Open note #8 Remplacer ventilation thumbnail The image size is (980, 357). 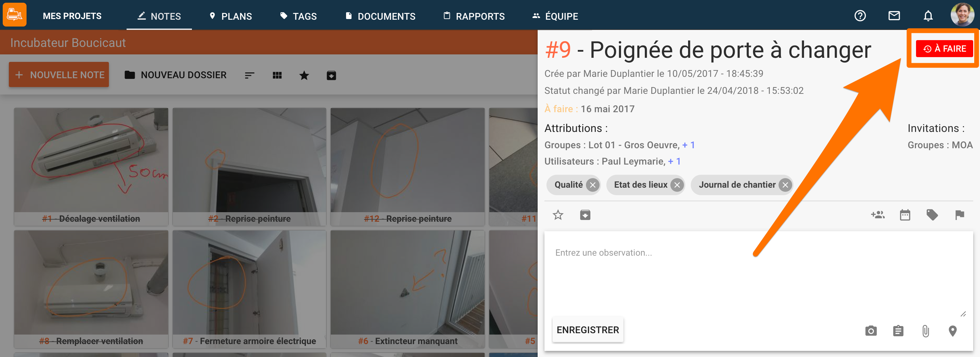(91, 289)
